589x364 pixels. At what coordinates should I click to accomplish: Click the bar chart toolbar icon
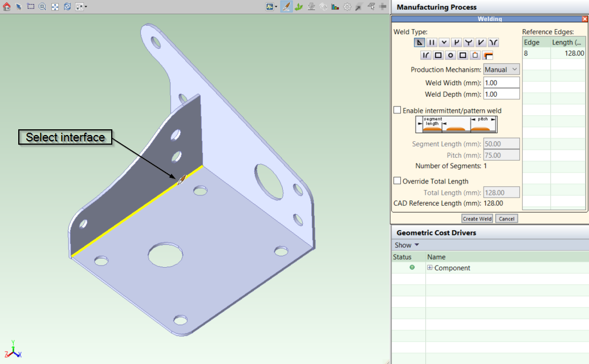pyautogui.click(x=335, y=7)
